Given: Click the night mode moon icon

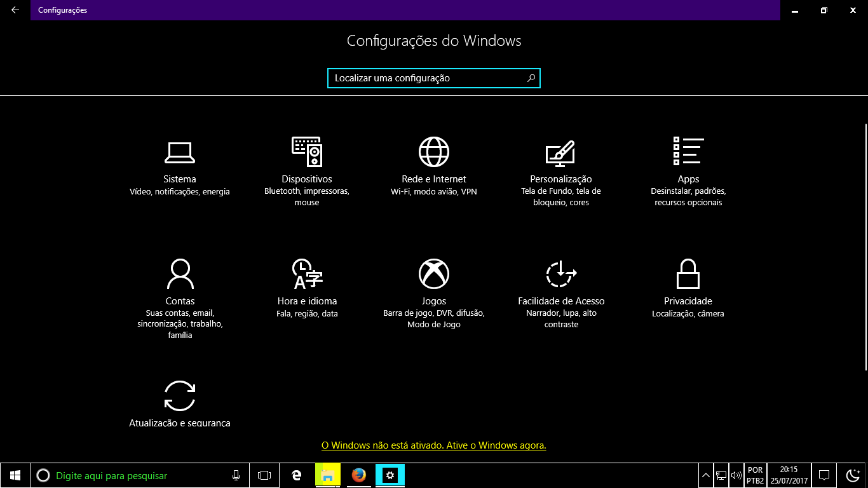Looking at the screenshot, I should click(853, 475).
